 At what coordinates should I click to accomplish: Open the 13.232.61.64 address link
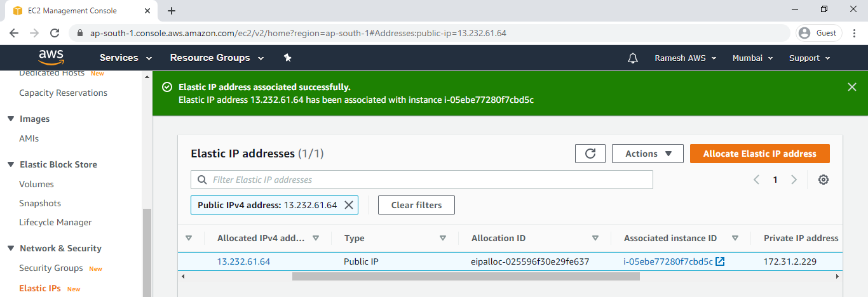pos(243,261)
